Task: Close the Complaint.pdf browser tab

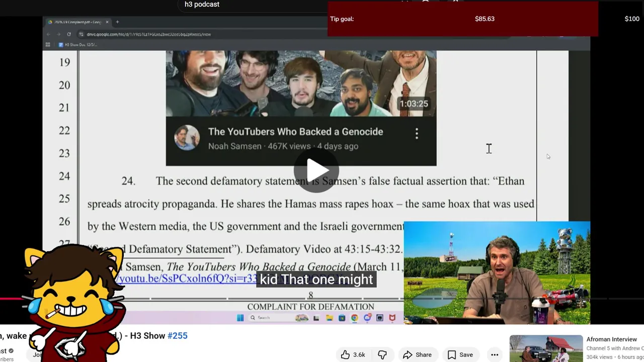Action: [107, 22]
